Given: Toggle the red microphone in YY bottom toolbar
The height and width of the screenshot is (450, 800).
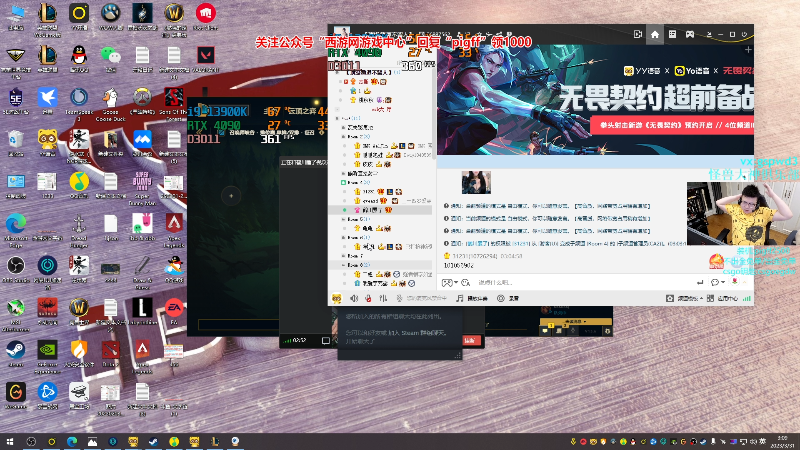Looking at the screenshot, I should pyautogui.click(x=368, y=298).
